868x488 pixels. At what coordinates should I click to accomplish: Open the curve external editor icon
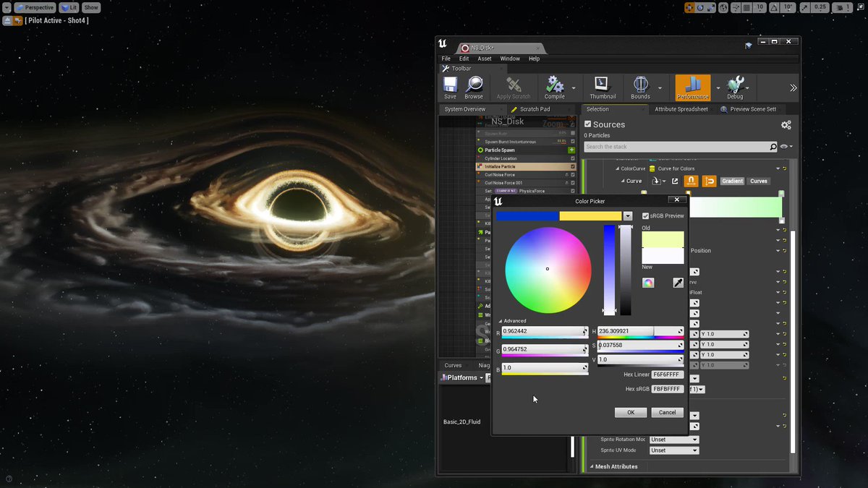click(x=675, y=181)
